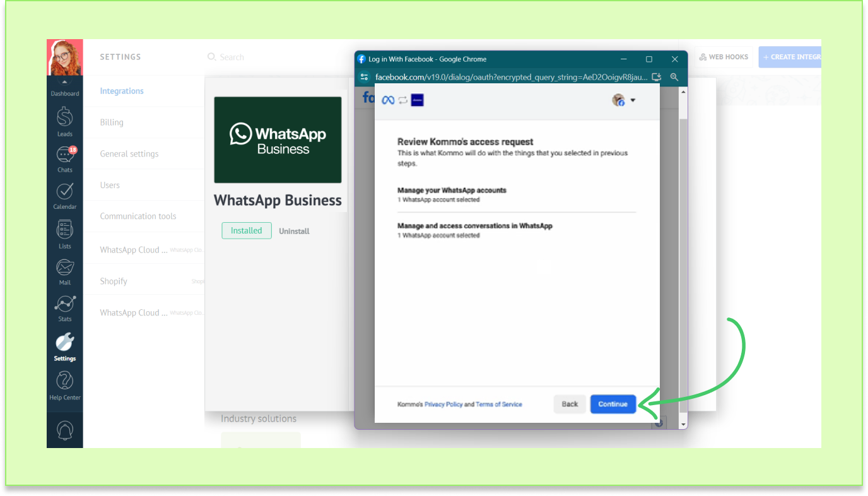Viewport: 868px width, 496px height.
Task: Select Communication tools settings item
Action: point(138,216)
